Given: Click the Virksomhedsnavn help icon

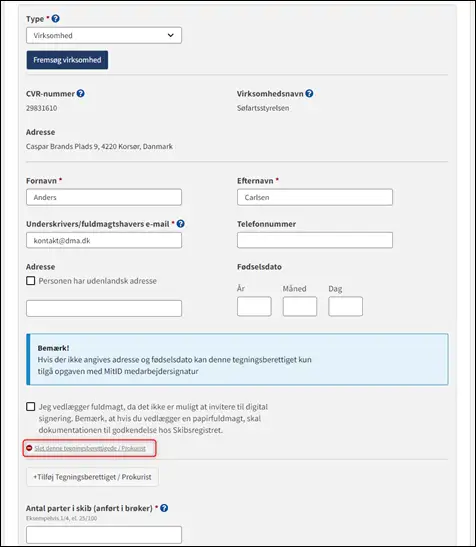Looking at the screenshot, I should 309,93.
